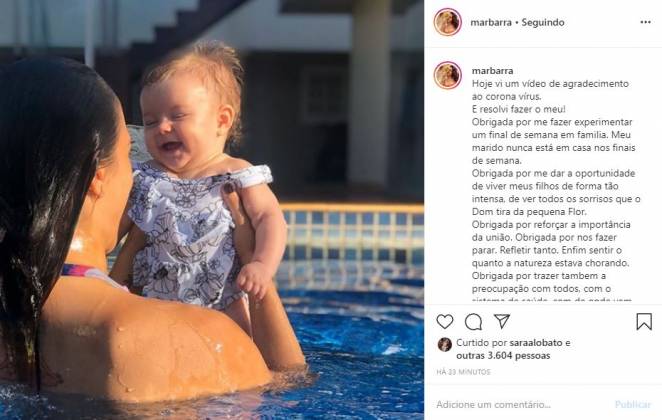
Task: Open marbarra profile picture in header
Action: [x=448, y=22]
